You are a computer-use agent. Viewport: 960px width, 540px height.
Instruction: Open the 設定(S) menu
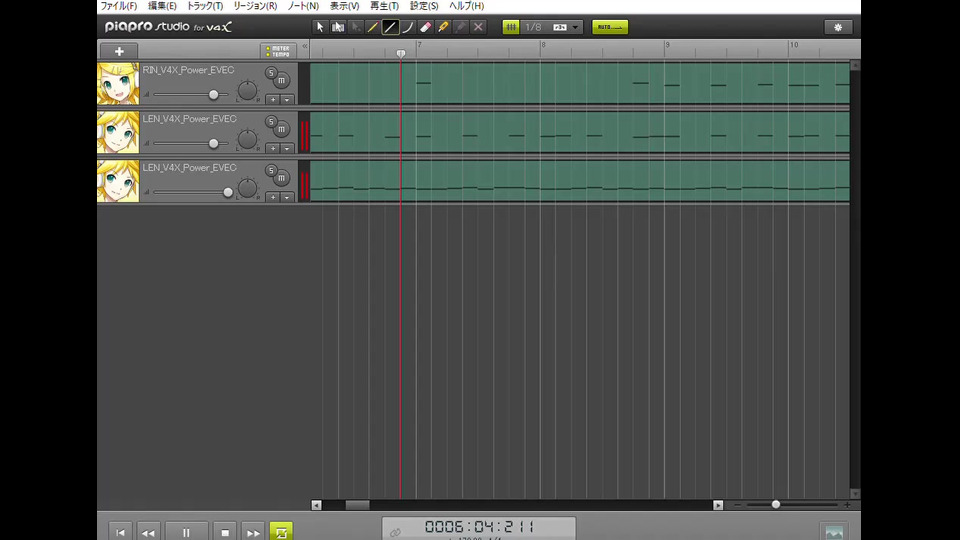[x=424, y=6]
